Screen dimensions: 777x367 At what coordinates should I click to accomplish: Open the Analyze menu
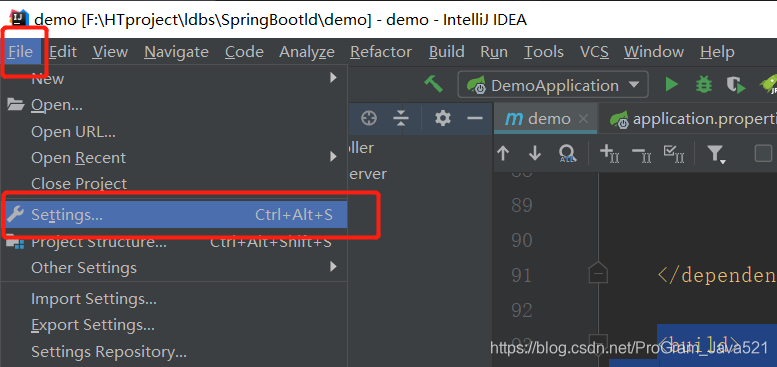coord(307,52)
